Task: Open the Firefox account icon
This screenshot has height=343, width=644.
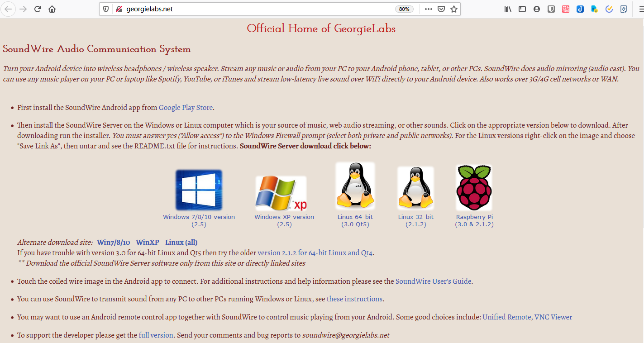Action: pyautogui.click(x=537, y=9)
